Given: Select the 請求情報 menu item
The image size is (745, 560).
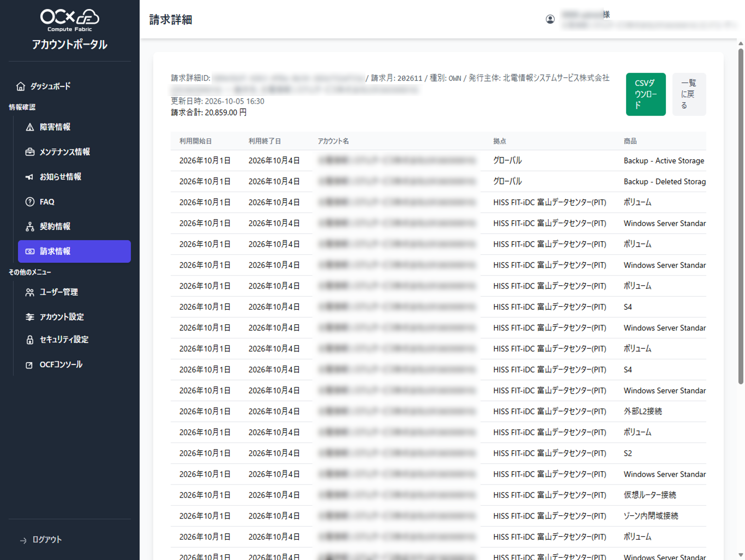Looking at the screenshot, I should (x=74, y=251).
